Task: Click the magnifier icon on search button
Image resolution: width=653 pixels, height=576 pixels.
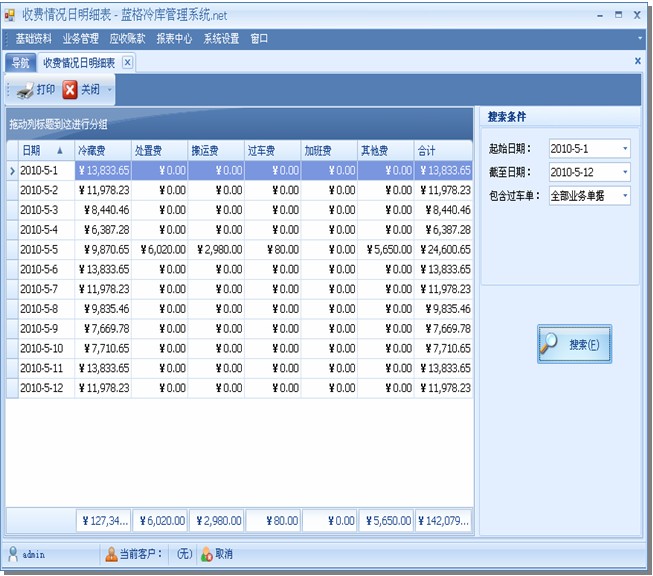Action: click(x=549, y=344)
